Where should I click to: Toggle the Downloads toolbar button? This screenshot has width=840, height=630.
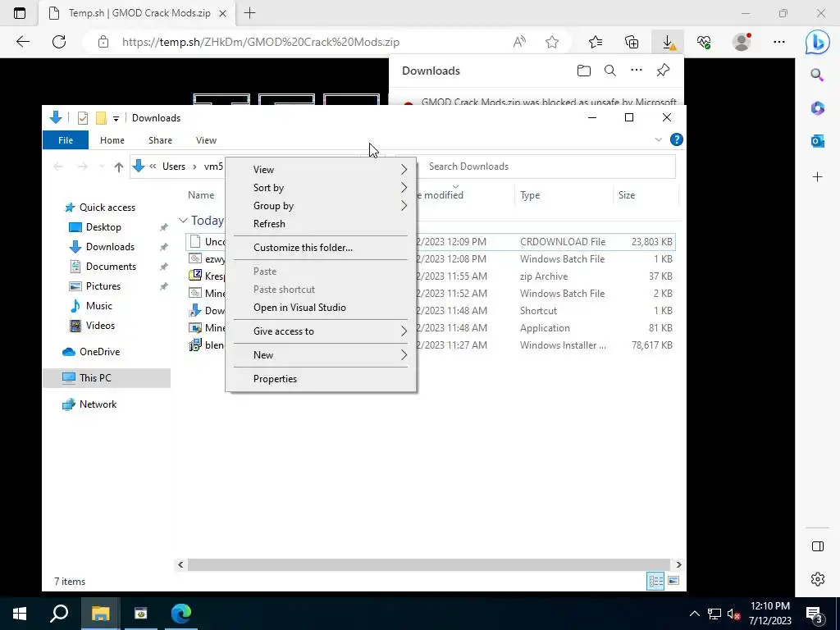pos(668,42)
